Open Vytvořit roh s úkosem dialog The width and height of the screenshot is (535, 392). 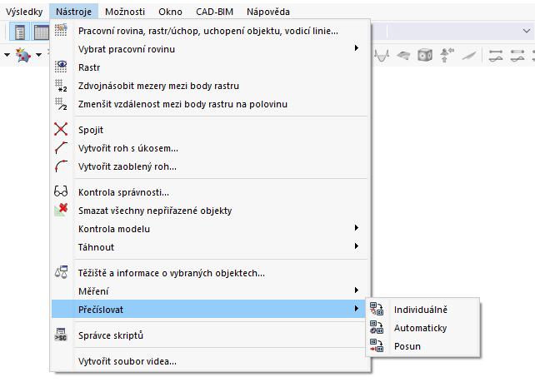(x=210, y=148)
